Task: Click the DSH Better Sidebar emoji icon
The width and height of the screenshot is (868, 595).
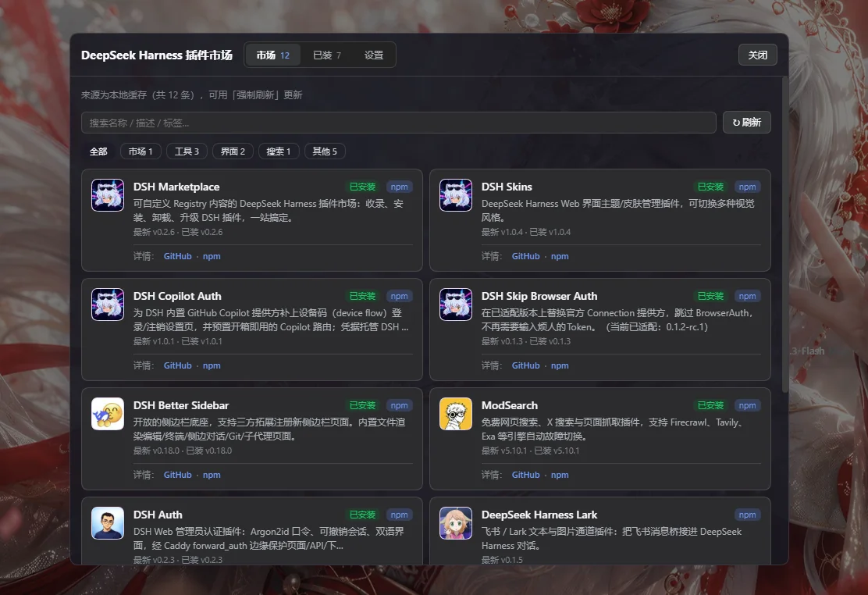Action: tap(108, 414)
